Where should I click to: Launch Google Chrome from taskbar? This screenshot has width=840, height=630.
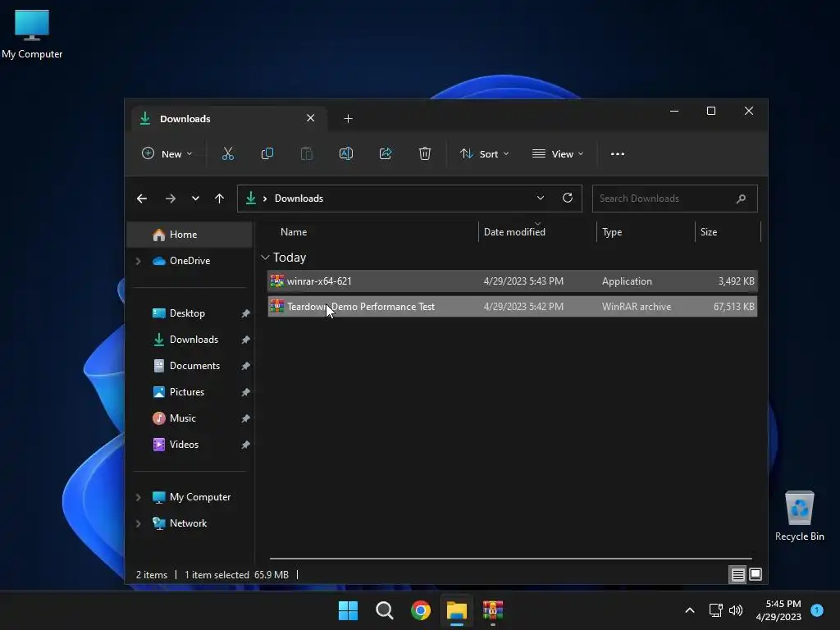(421, 610)
